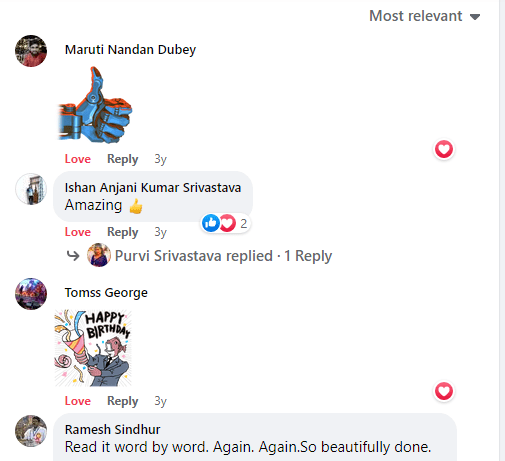
Task: Open Maruti Nandan Dubey's profile picture
Action: [31, 51]
